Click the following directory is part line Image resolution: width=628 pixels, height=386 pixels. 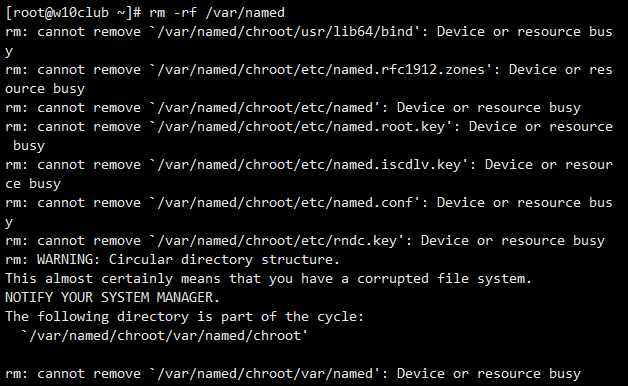coord(185,317)
